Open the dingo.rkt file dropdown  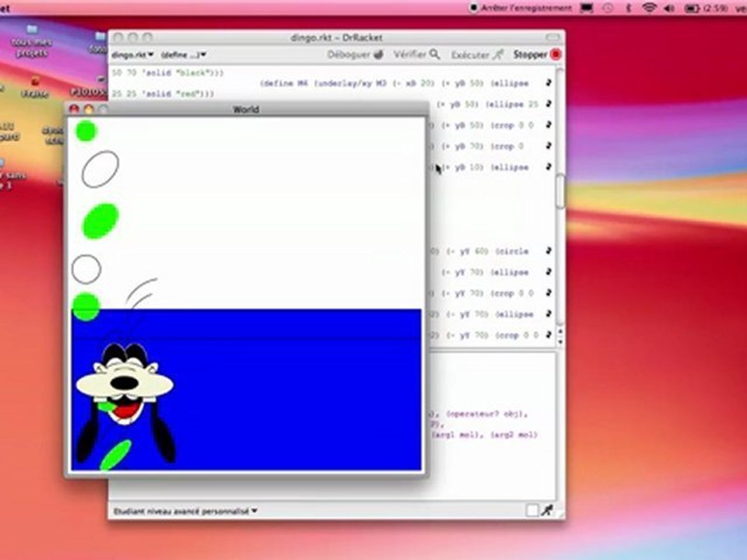click(x=132, y=54)
